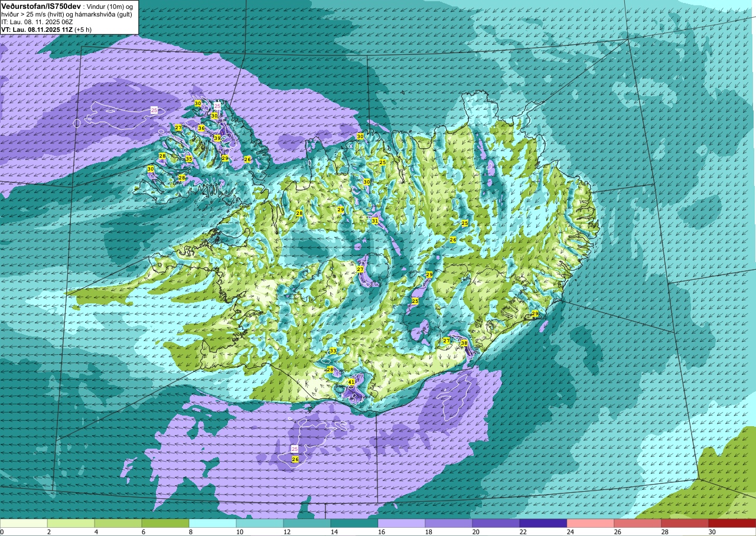Click the legend tick label '0'
This screenshot has width=756, height=536.
click(2, 532)
